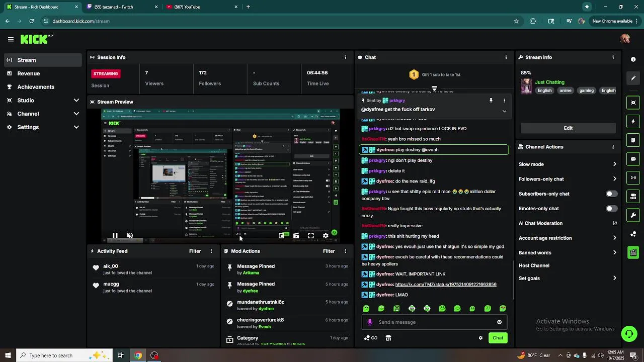Make the stream preview fullscreen
Image resolution: width=644 pixels, height=362 pixels.
coord(311,235)
